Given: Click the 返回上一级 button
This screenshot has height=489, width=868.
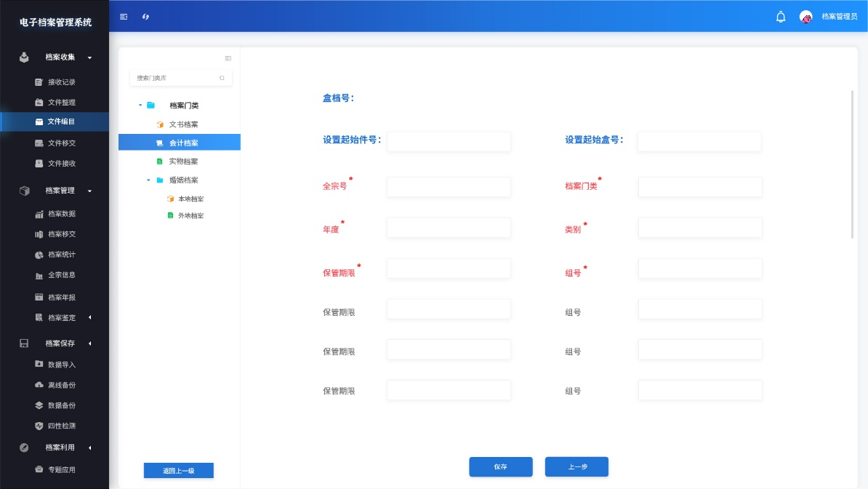Looking at the screenshot, I should 178,471.
